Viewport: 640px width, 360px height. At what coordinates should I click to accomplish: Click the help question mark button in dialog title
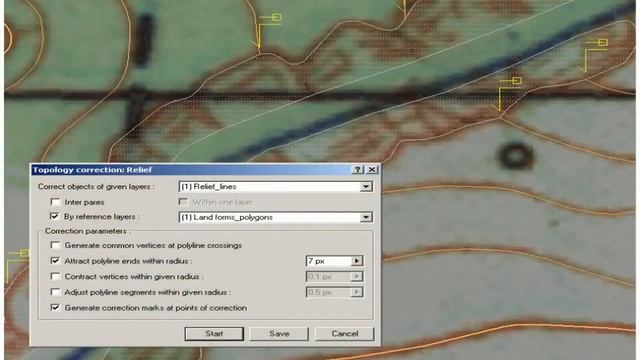click(358, 170)
